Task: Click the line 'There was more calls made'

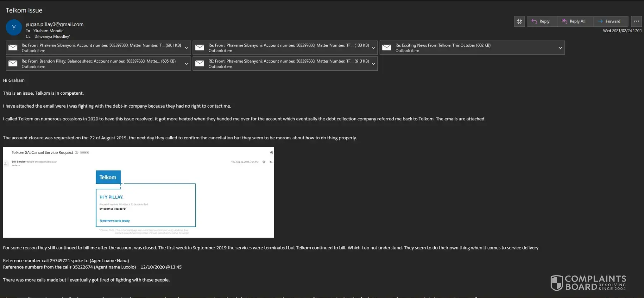Action: coord(86,280)
